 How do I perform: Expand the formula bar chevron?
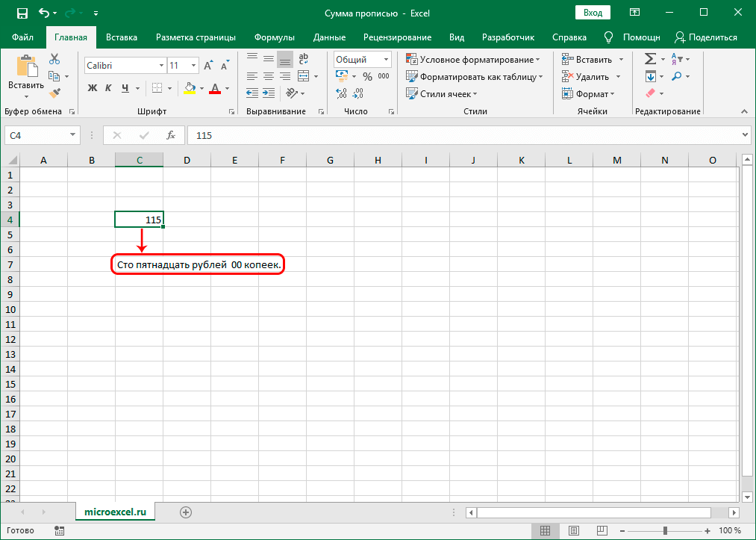[746, 135]
